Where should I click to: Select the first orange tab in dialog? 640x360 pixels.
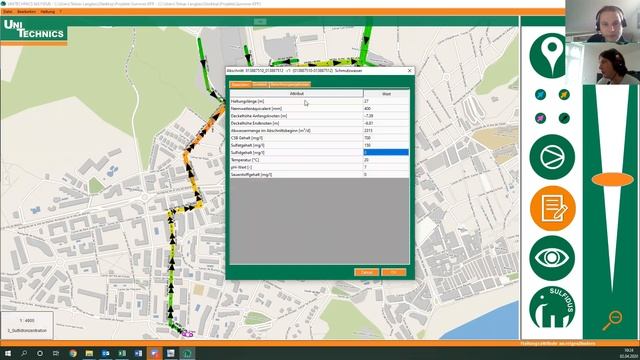(240, 84)
